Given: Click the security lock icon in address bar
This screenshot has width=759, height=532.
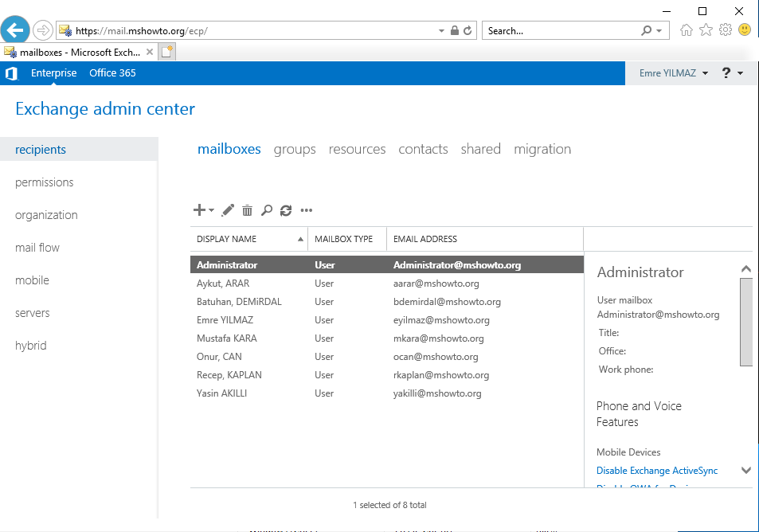Looking at the screenshot, I should [x=455, y=30].
